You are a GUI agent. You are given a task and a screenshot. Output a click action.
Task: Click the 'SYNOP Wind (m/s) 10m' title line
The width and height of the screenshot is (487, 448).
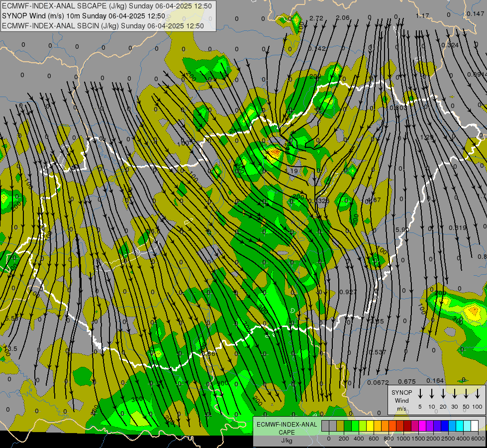(83, 16)
